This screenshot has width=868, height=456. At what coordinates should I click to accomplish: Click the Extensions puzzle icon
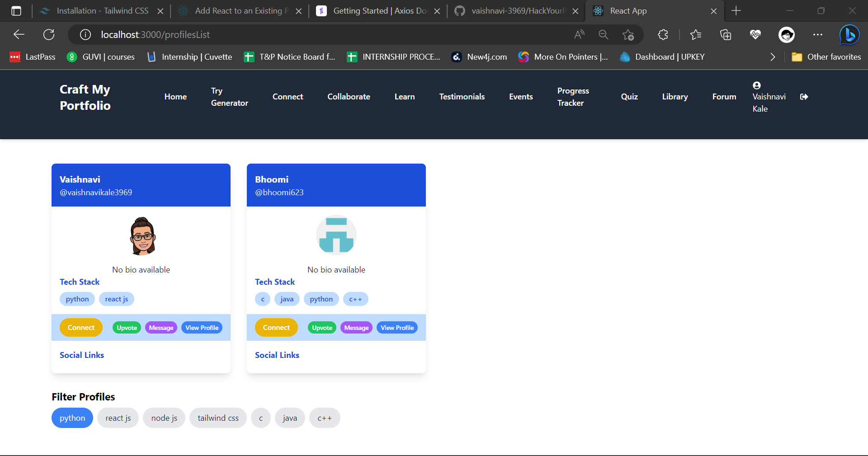(x=663, y=34)
